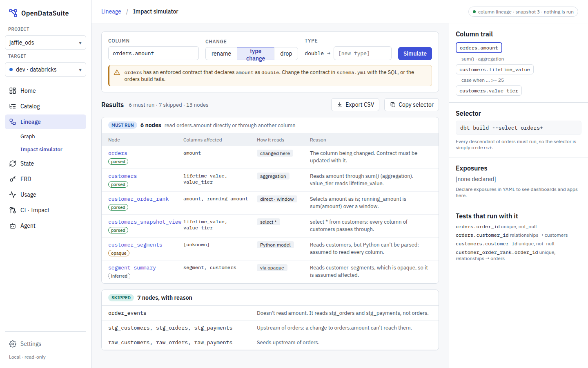This screenshot has height=368, width=588.
Task: Open the segment_summary node link
Action: tap(132, 268)
